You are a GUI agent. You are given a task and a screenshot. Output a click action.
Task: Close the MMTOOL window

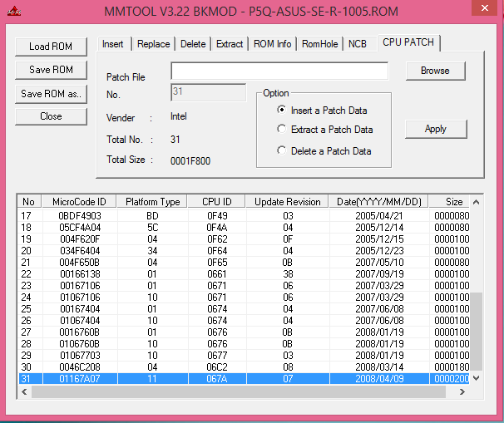click(x=485, y=7)
